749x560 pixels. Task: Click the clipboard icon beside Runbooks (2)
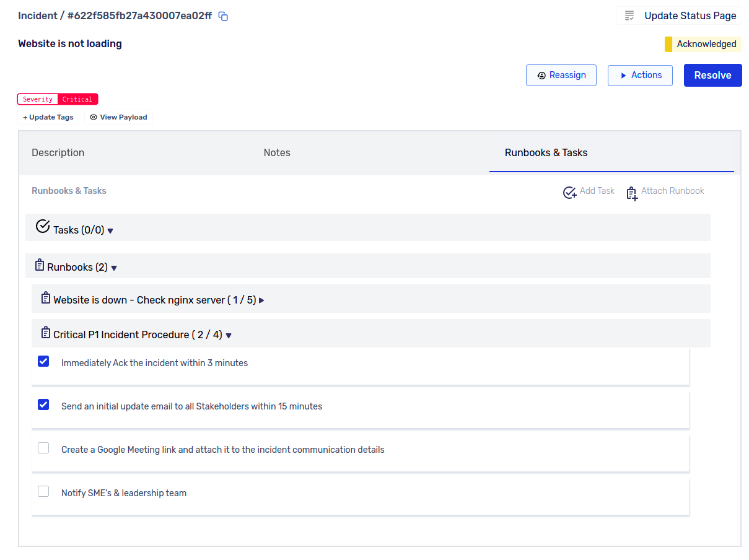(40, 265)
